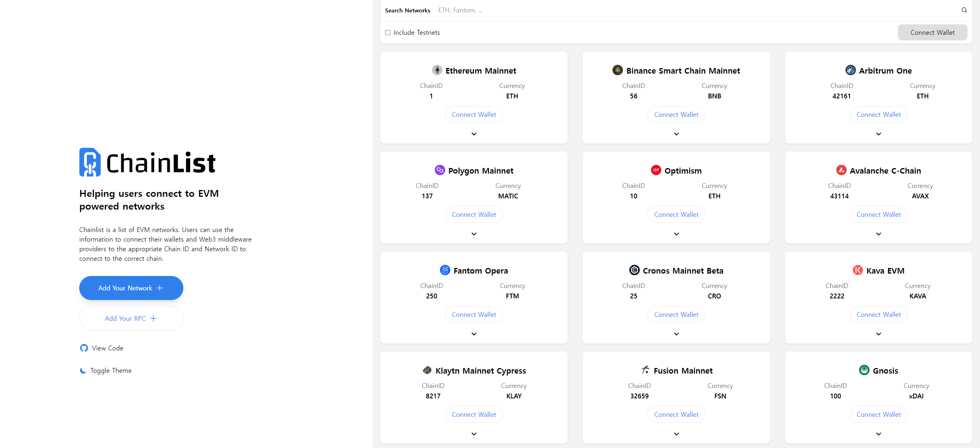Click the Kava EVM logo icon
980x448 pixels.
[857, 270]
